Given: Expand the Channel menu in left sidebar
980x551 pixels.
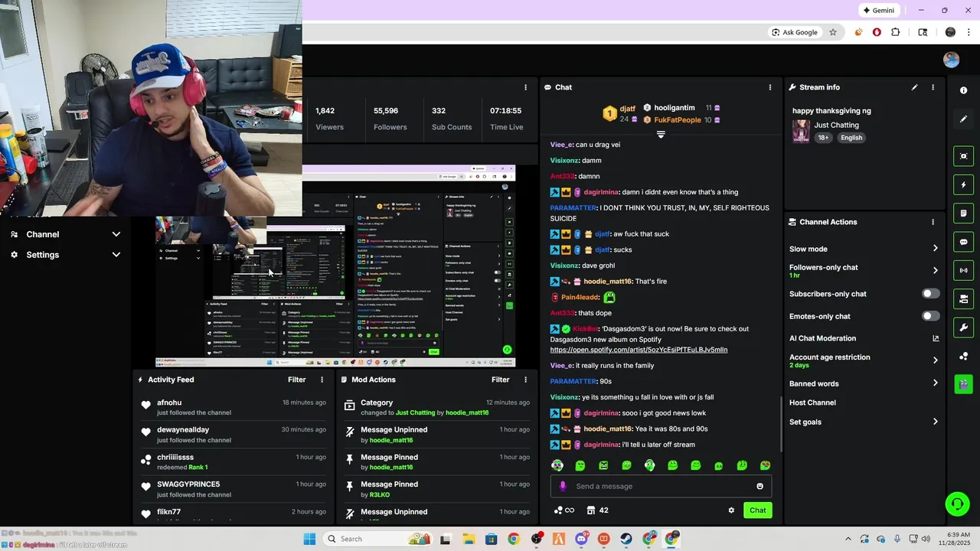Looking at the screenshot, I should tap(66, 234).
